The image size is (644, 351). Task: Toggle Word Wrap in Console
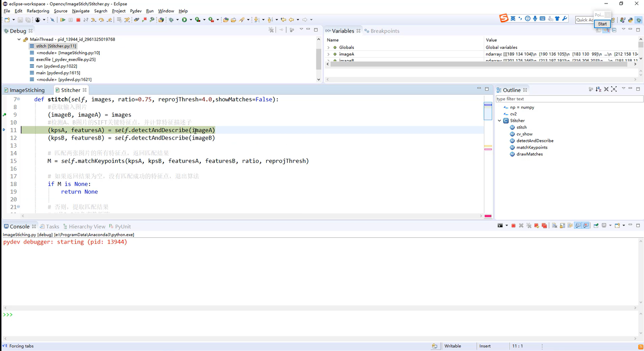[570, 225]
